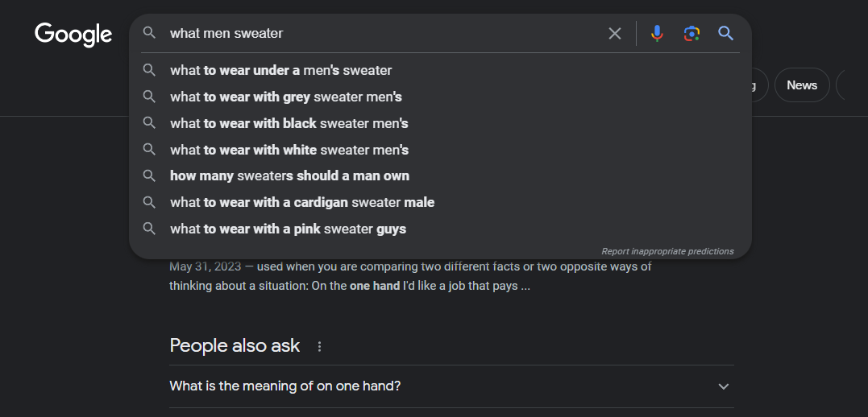Open Google Lens image search

click(691, 34)
